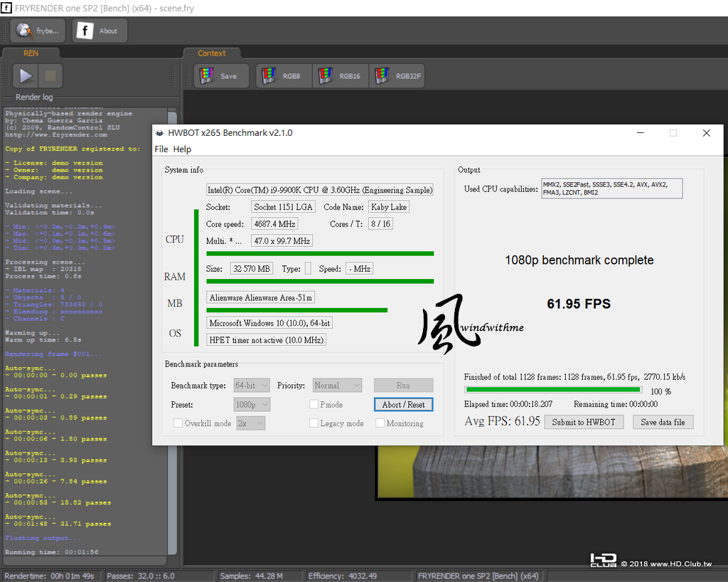Enable the Legacy mode checkbox
Screen dimensions: 728x582
pyautogui.click(x=314, y=423)
